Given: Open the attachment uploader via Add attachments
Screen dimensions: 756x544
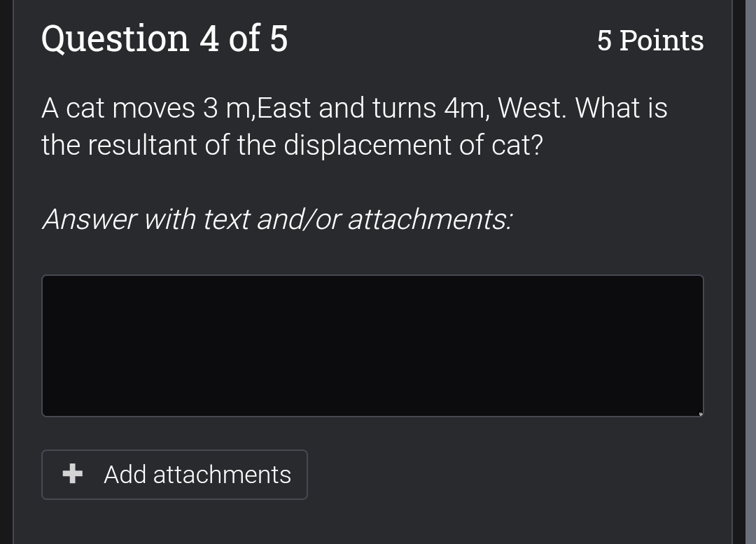Looking at the screenshot, I should coord(174,475).
